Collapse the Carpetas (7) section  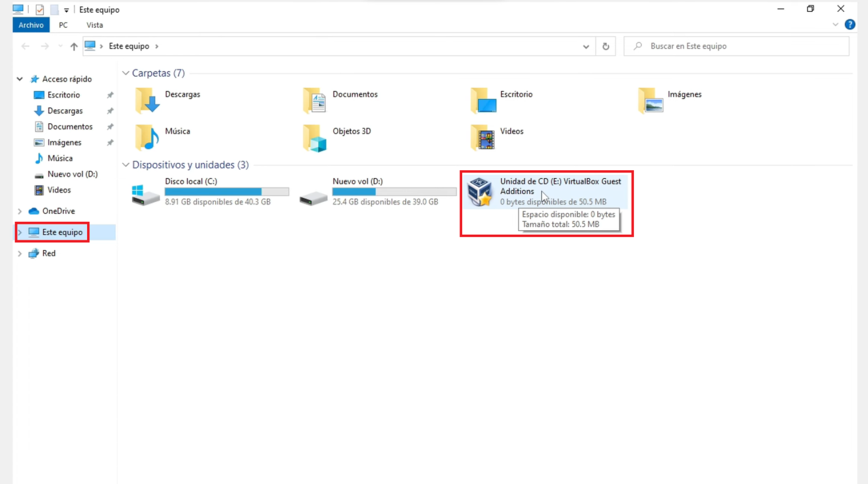point(125,73)
